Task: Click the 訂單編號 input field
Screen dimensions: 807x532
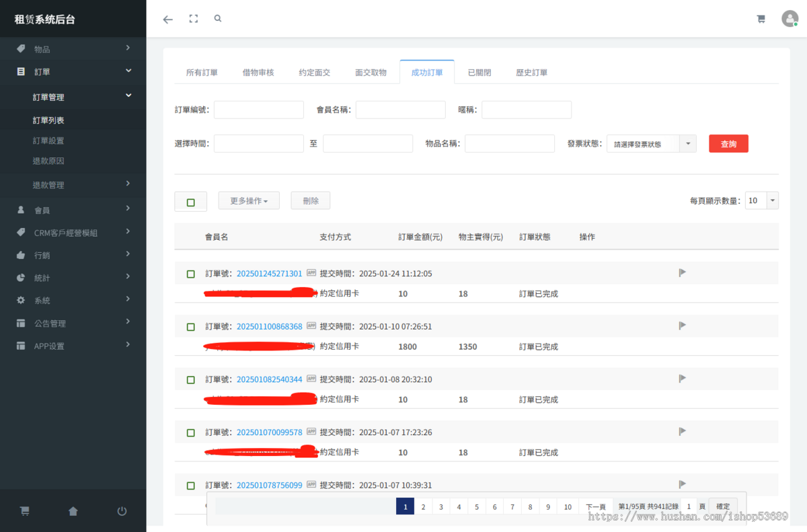Action: tap(259, 110)
